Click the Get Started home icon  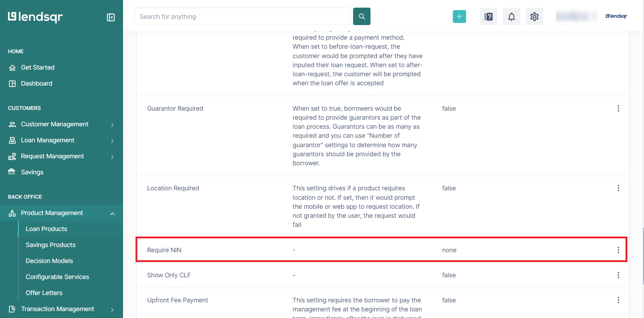click(12, 67)
